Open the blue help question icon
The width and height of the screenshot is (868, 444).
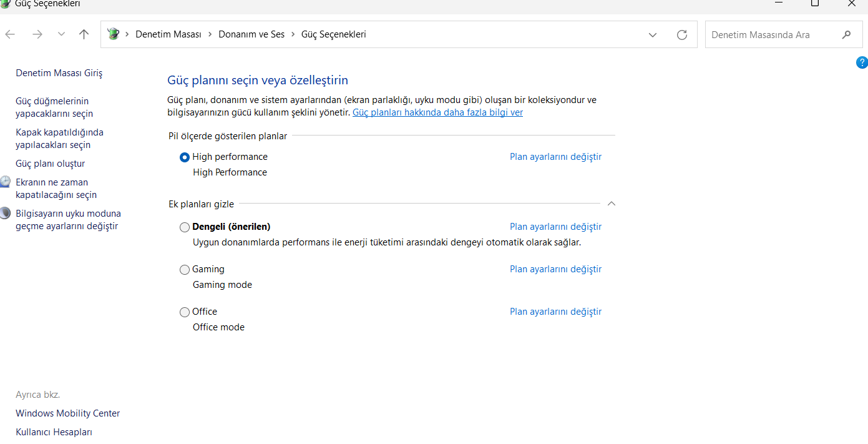pyautogui.click(x=862, y=62)
